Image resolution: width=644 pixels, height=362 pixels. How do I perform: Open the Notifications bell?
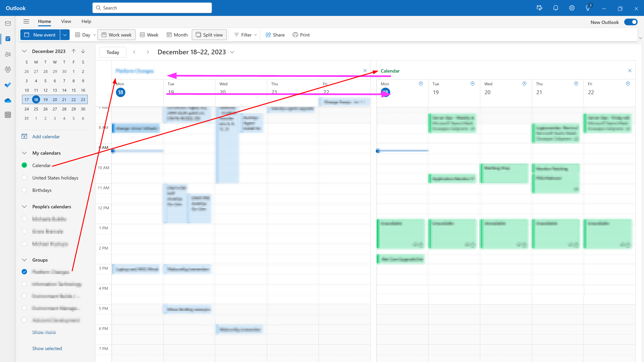tap(555, 8)
